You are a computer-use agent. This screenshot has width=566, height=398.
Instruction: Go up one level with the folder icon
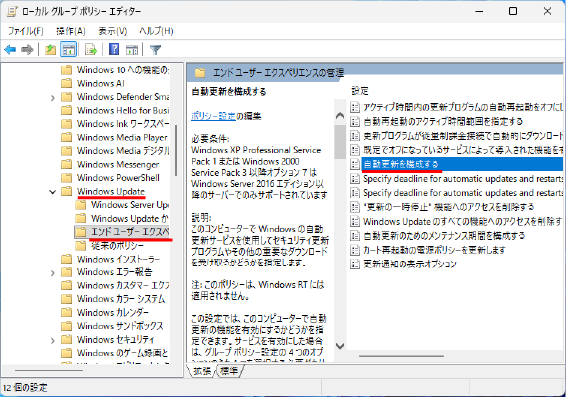[x=50, y=49]
